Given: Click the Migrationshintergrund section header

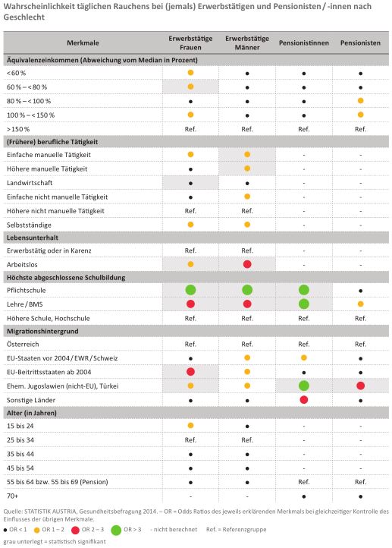Looking at the screenshot, I should click(x=196, y=331).
